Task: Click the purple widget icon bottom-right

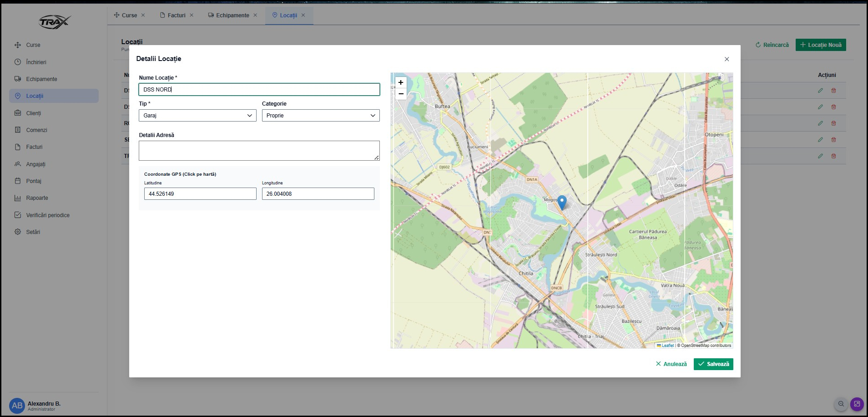Action: (857, 404)
